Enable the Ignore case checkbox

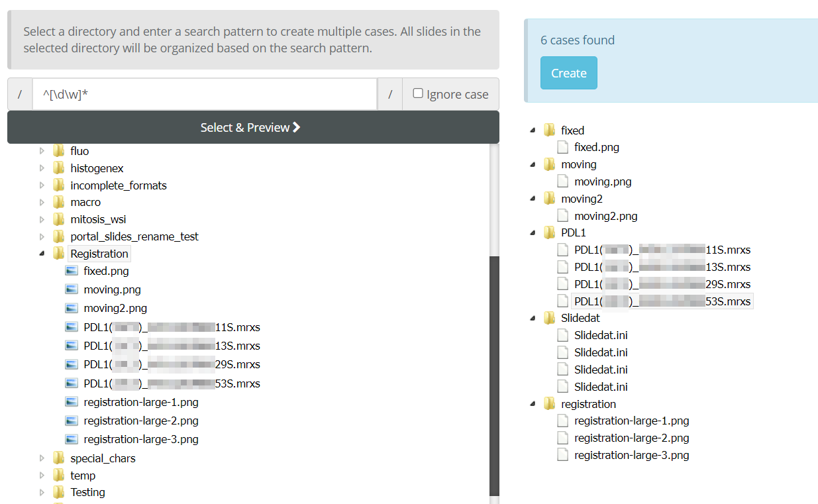(418, 93)
